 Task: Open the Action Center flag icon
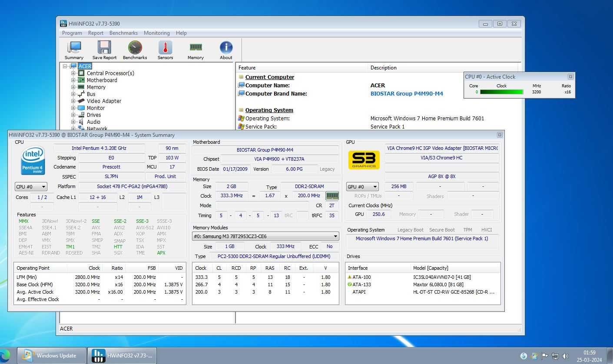(544, 356)
